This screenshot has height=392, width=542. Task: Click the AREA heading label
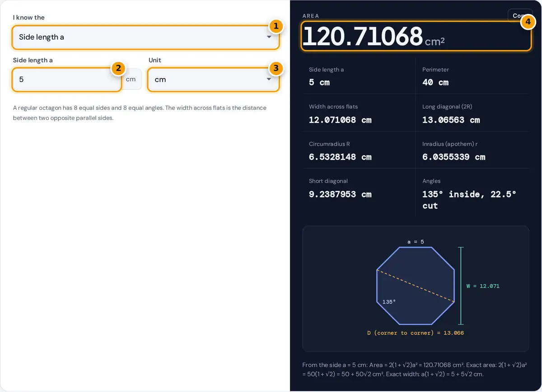point(311,16)
